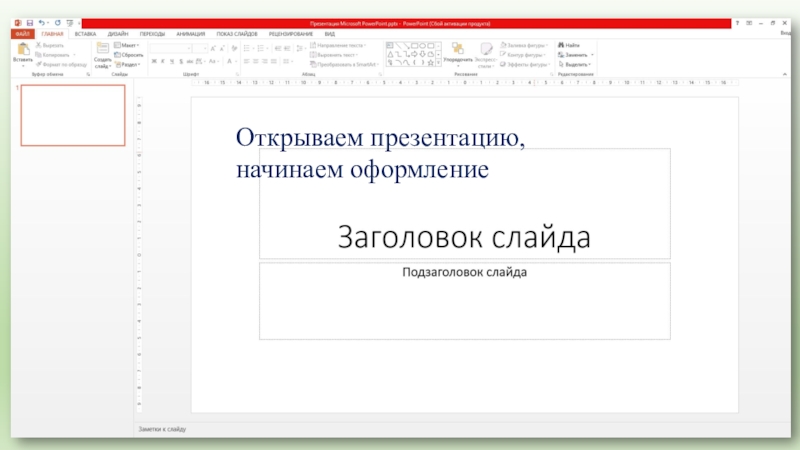Click the Найти (Find) binoculars icon
Viewport: 800px width, 450px height.
tap(560, 45)
